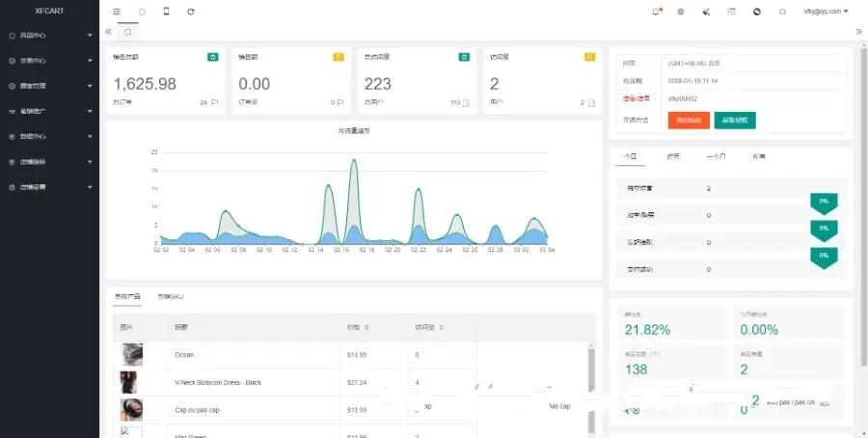Click the V-Neck Bodycon Dress thumbnail
This screenshot has width=868, height=438.
[x=128, y=382]
